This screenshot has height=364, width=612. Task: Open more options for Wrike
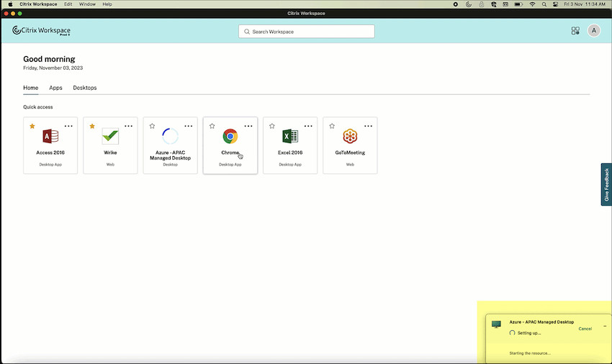pyautogui.click(x=128, y=126)
